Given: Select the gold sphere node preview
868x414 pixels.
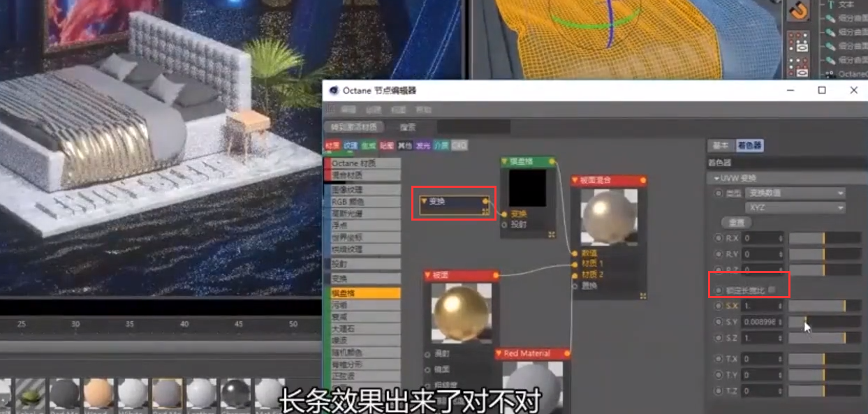Looking at the screenshot, I should (461, 313).
